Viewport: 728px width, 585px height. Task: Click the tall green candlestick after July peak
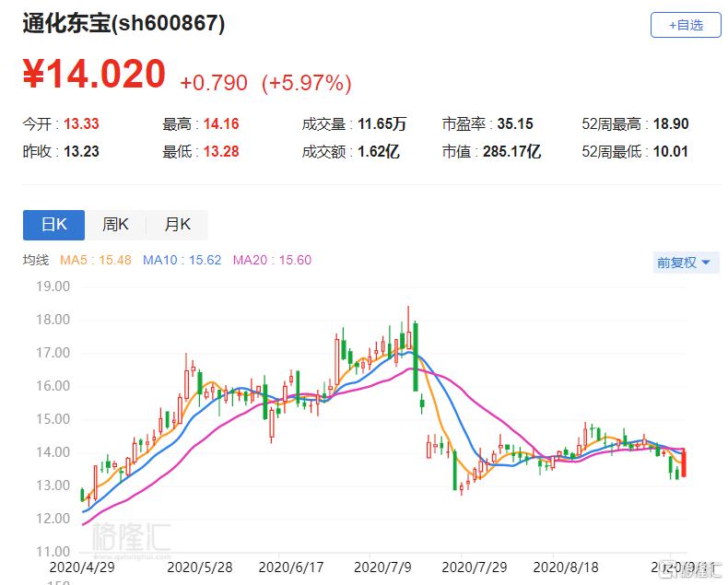(416, 357)
